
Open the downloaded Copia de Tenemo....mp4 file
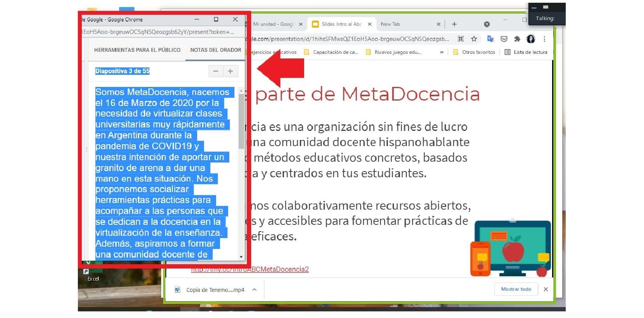[x=210, y=290]
